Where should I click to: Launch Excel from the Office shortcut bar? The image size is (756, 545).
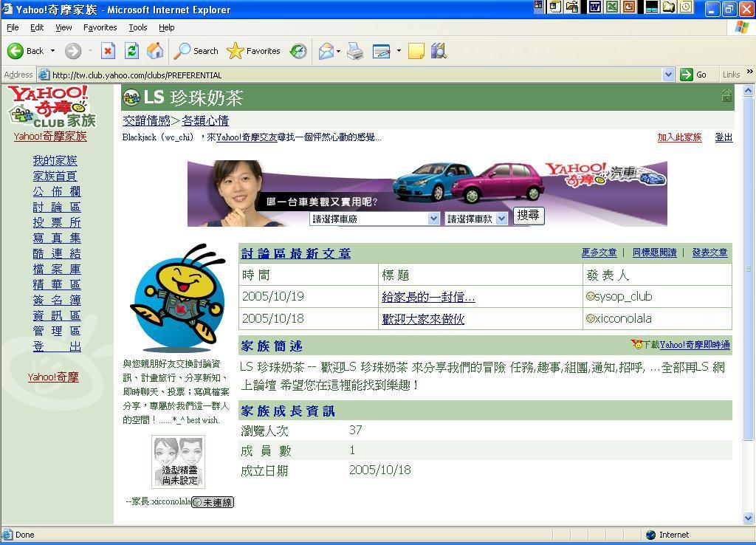click(612, 7)
